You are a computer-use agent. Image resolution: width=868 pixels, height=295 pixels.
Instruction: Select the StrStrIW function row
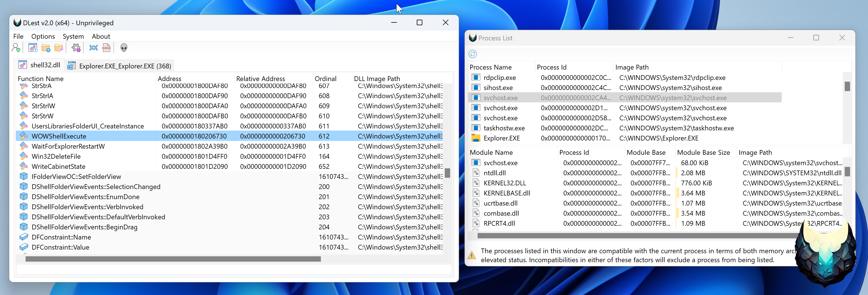pyautogui.click(x=229, y=105)
